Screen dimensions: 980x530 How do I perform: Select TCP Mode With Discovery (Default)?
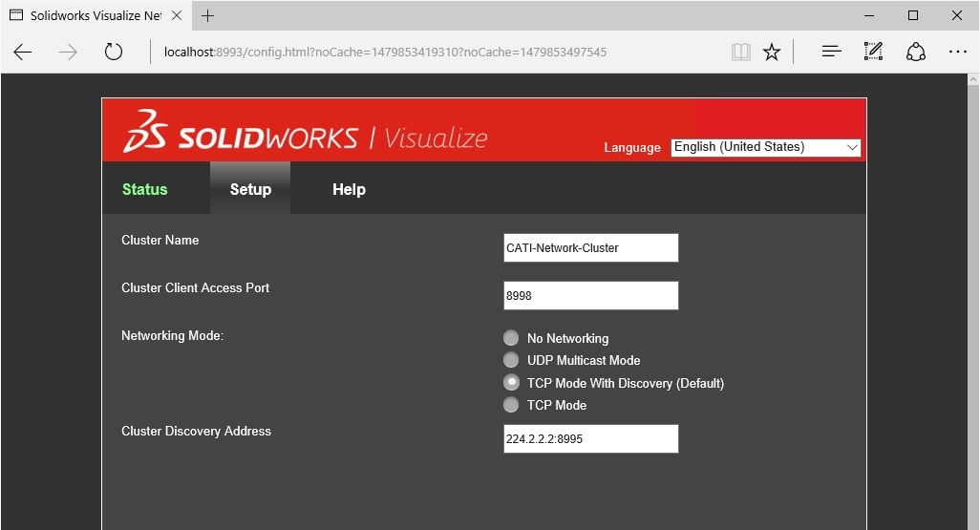[x=511, y=383]
